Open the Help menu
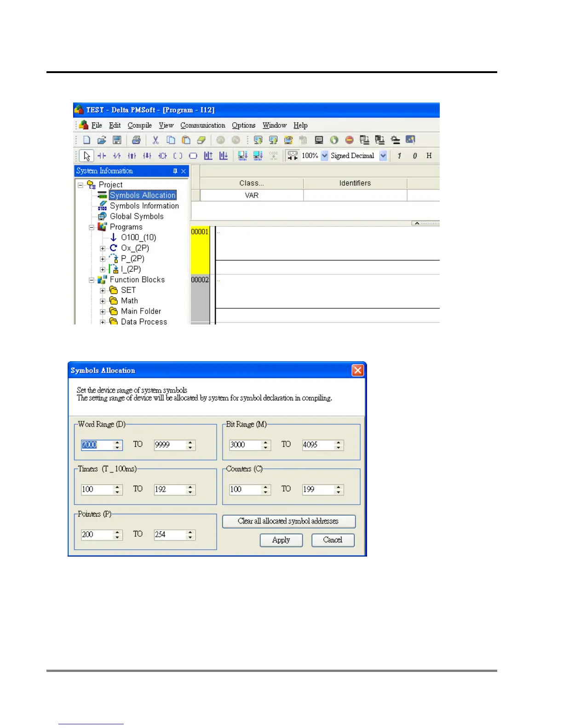The image size is (563, 728). pos(300,125)
